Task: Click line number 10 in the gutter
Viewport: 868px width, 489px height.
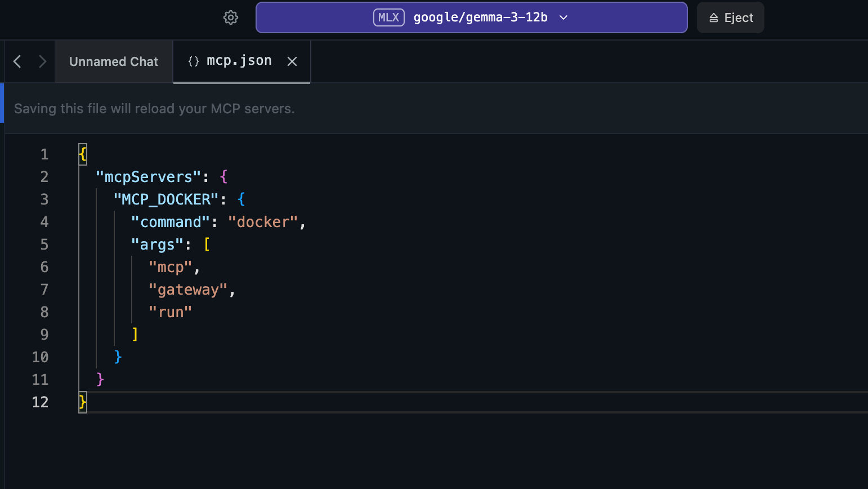Action: point(40,357)
